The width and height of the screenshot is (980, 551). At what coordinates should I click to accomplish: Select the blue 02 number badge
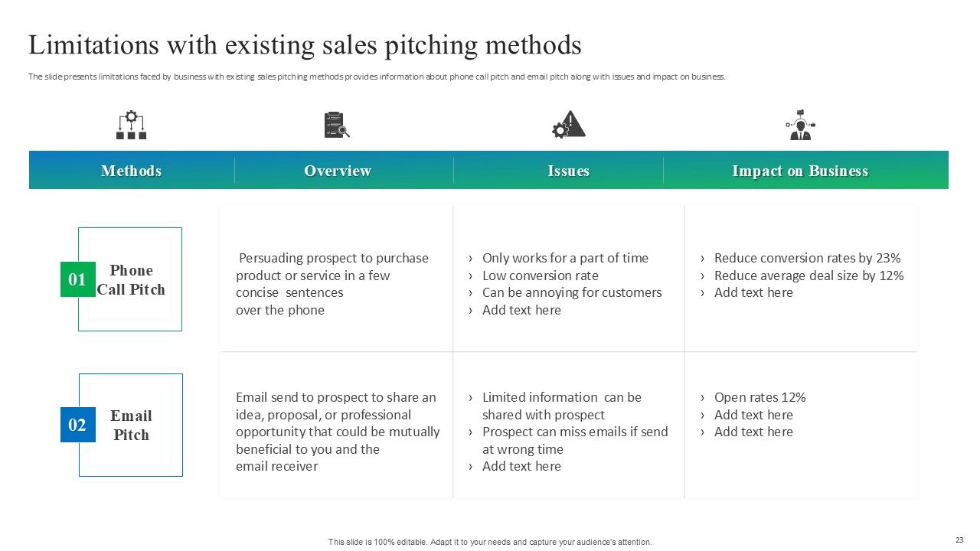77,425
